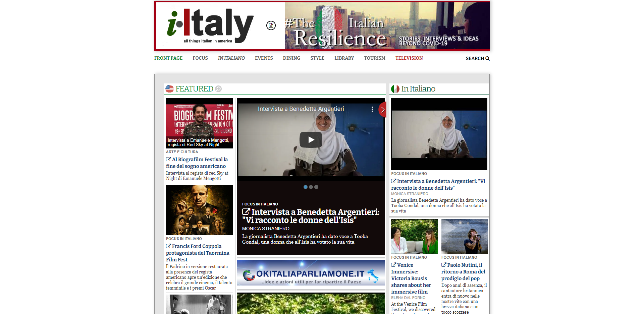Select the third carousel dot
644x314 pixels.
pos(316,187)
